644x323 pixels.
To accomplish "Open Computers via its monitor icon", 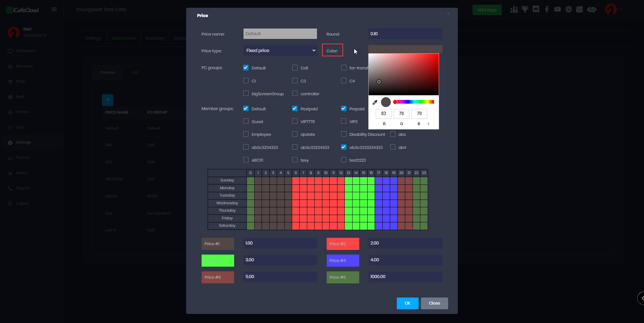I will 10,51.
